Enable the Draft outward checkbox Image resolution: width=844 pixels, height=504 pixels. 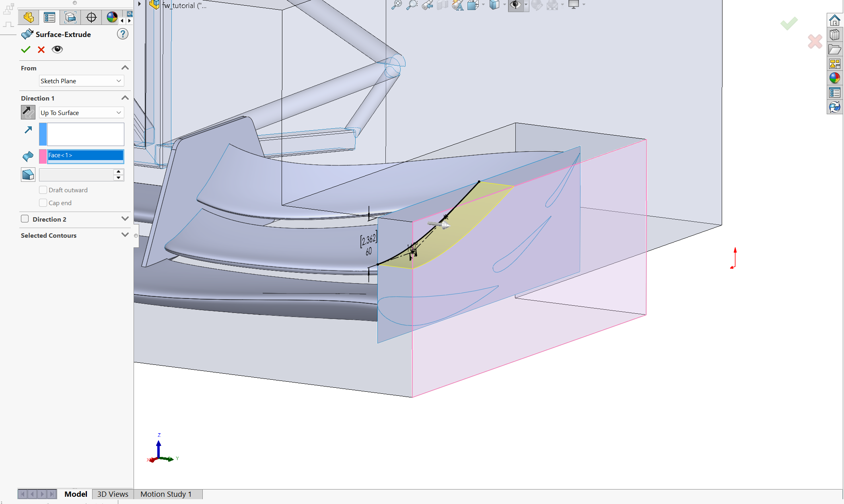(x=43, y=190)
